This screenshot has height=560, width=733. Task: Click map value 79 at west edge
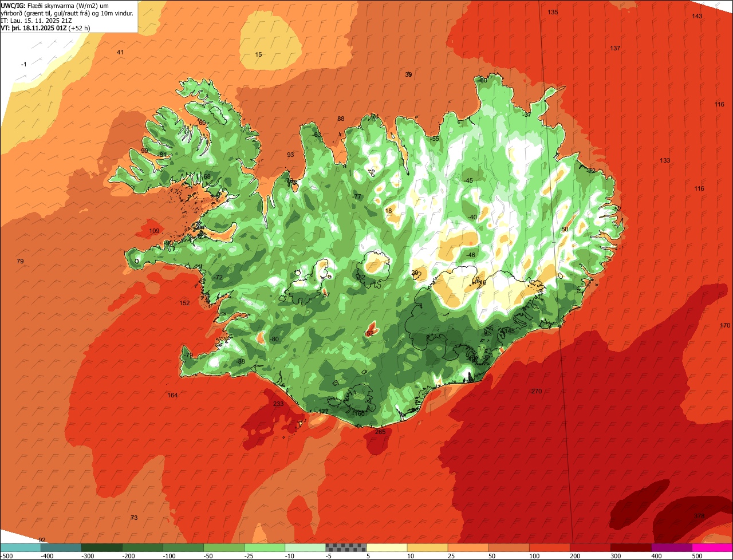21,261
